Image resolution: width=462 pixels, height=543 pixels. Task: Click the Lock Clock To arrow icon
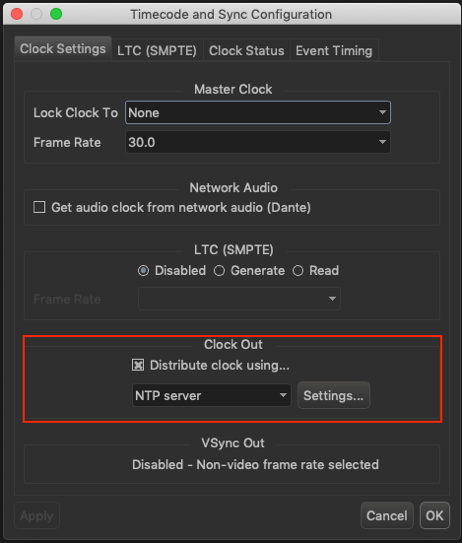[382, 112]
